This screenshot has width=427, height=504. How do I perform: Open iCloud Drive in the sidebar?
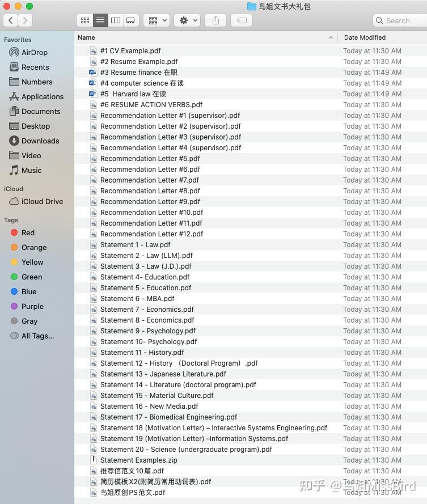pyautogui.click(x=36, y=201)
